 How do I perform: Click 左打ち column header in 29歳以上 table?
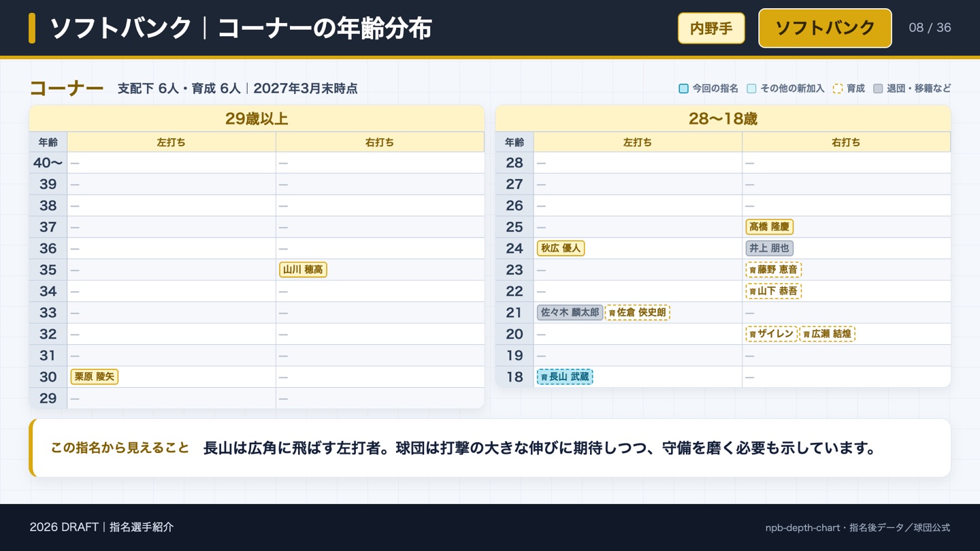pos(171,142)
